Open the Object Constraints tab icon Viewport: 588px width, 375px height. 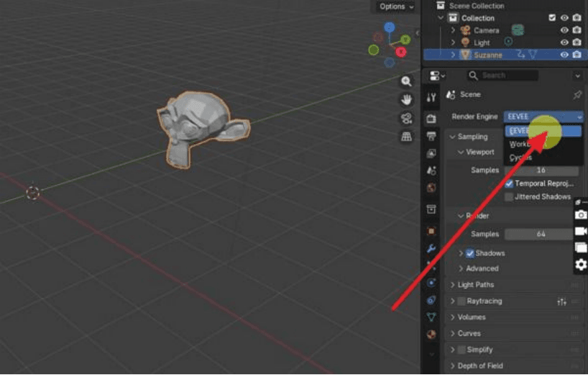(431, 300)
